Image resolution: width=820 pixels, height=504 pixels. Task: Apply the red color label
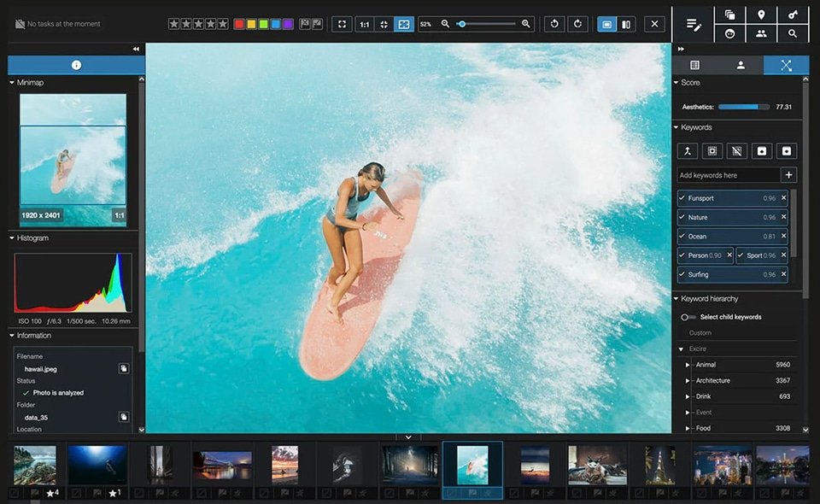click(x=239, y=24)
